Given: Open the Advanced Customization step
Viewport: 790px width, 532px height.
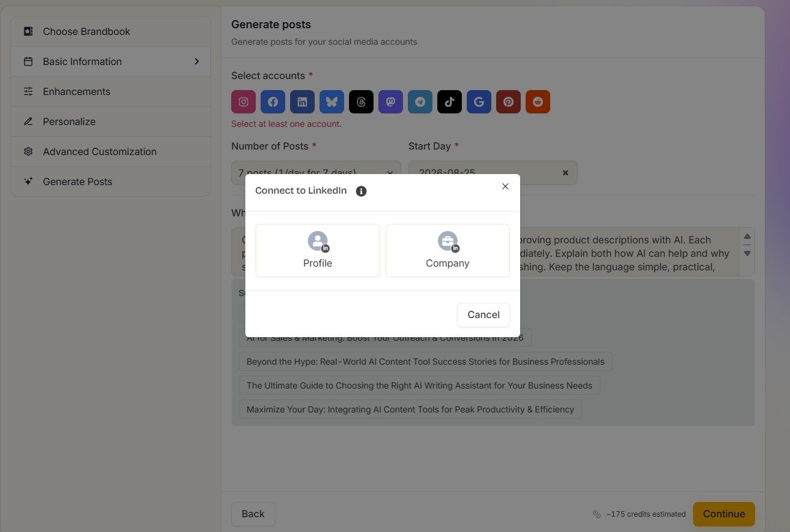Looking at the screenshot, I should pos(110,151).
